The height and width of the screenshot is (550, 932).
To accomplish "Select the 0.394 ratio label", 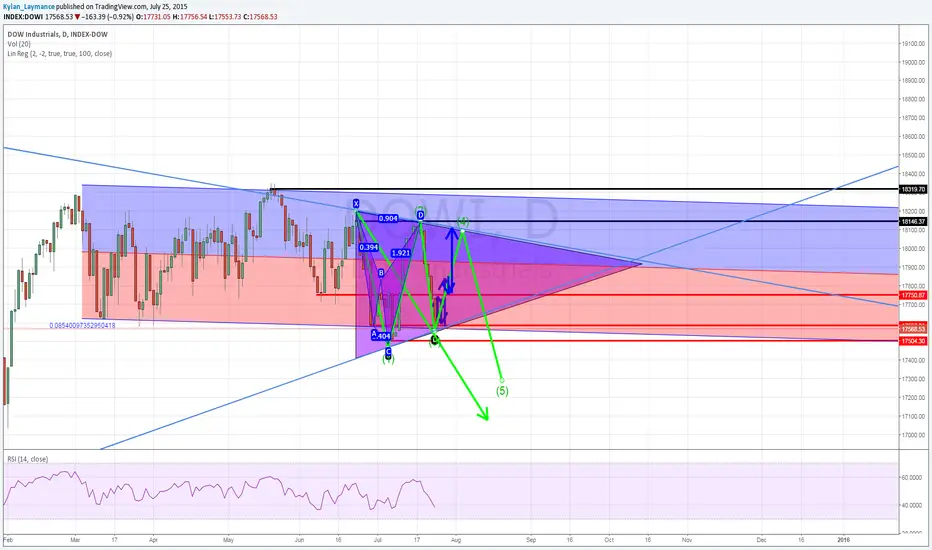I will point(369,247).
